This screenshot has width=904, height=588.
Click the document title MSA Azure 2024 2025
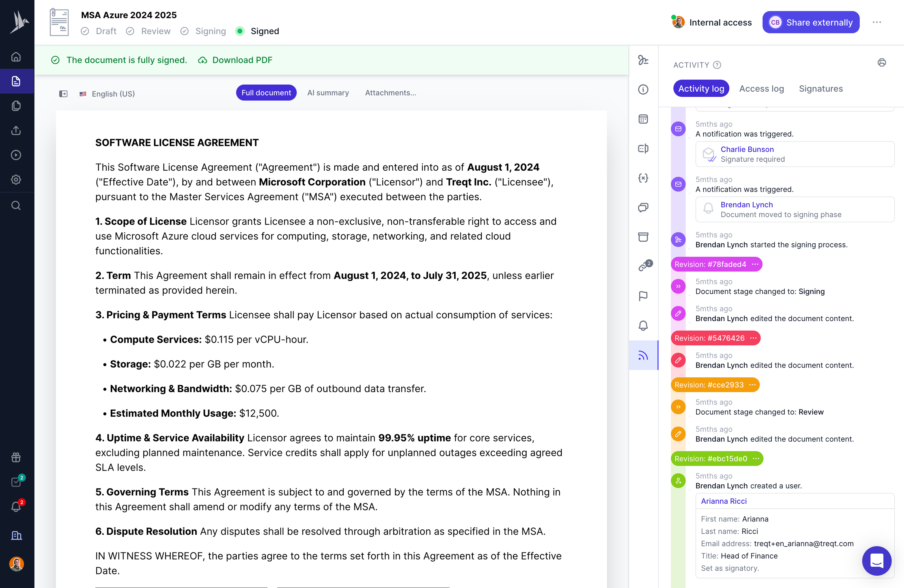coord(129,15)
